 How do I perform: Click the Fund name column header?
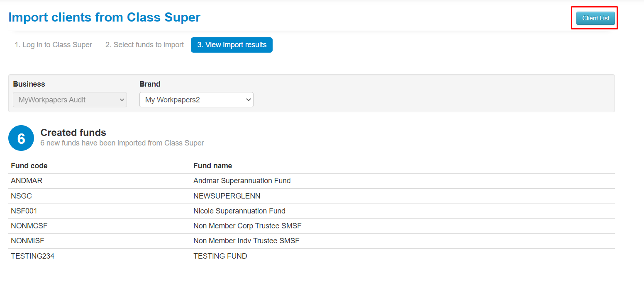212,166
